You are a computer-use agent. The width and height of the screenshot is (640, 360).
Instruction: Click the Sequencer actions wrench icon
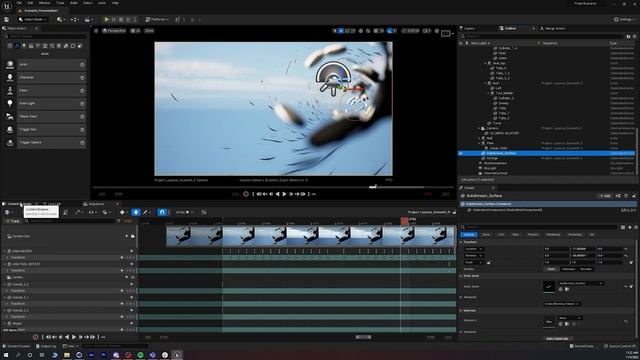(x=78, y=212)
